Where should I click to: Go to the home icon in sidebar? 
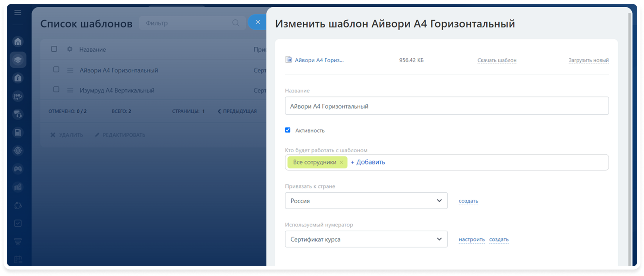(18, 41)
